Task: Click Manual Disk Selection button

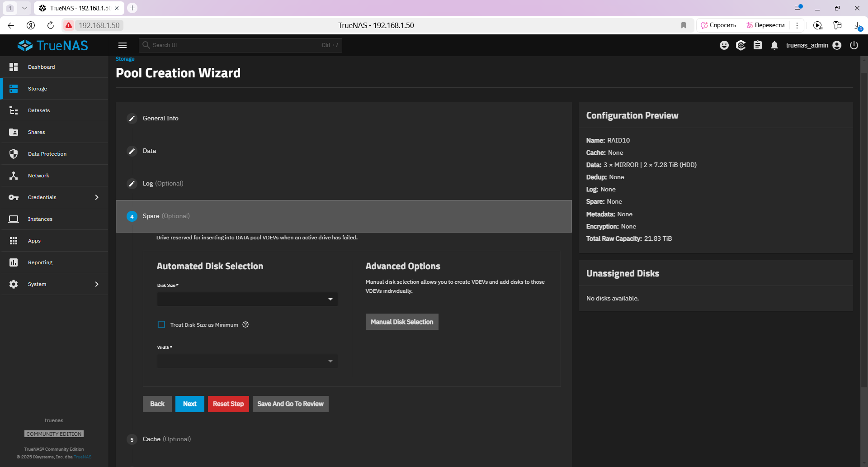Action: point(402,322)
